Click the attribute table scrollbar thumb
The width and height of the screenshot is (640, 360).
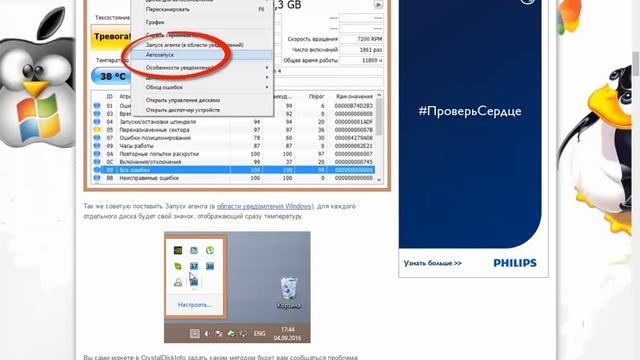click(x=379, y=117)
